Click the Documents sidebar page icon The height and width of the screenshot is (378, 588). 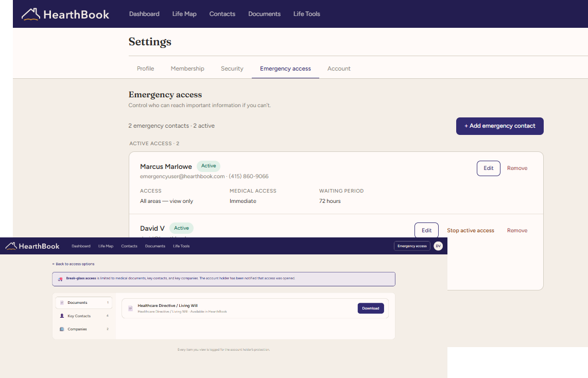(62, 303)
